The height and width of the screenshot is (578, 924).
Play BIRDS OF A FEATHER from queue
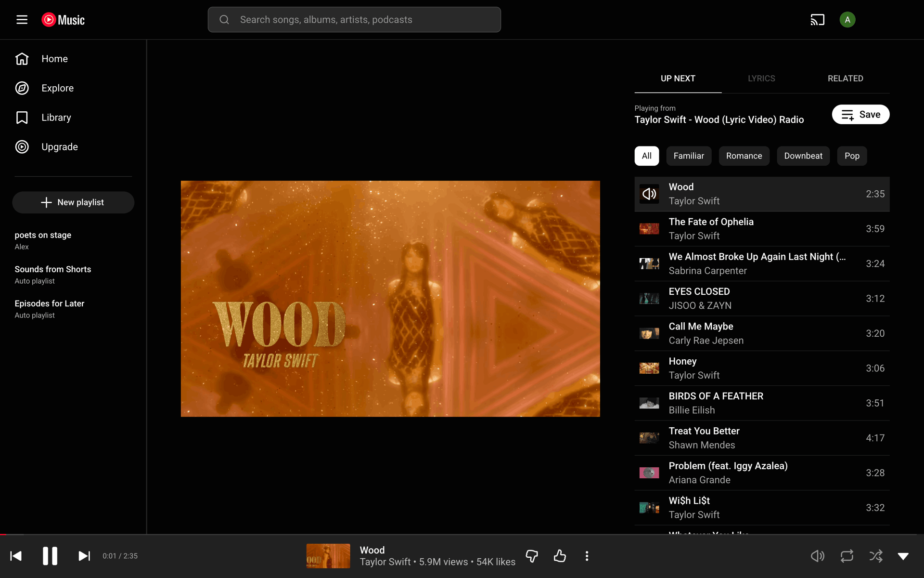click(x=762, y=403)
